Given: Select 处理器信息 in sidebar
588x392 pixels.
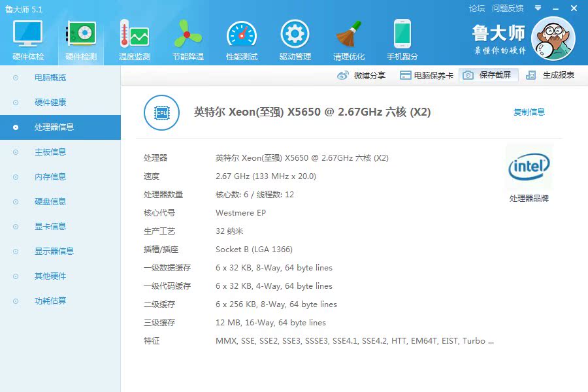Looking at the screenshot, I should click(x=60, y=127).
